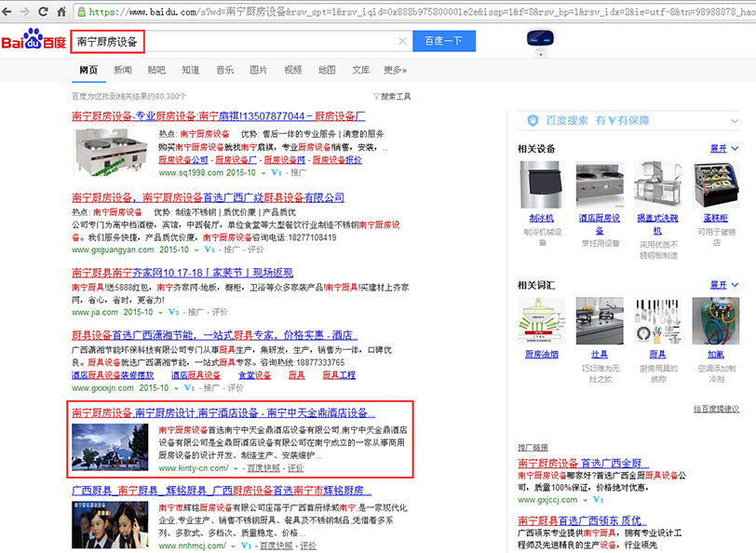
Task: Click the 加氟 gas cylinder image
Action: point(716,320)
